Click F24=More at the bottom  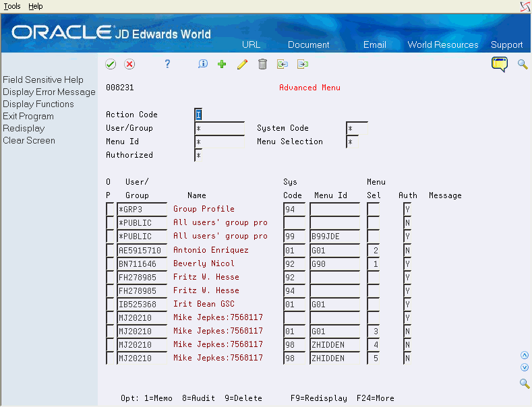[376, 398]
